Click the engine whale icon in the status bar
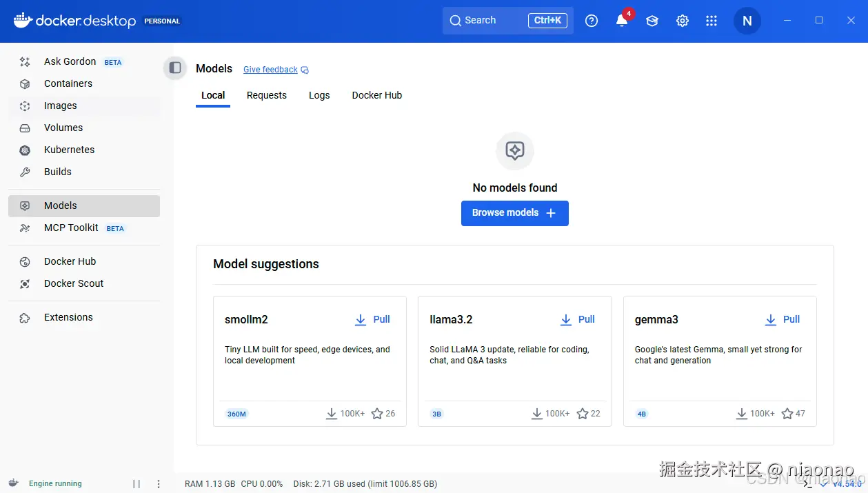The height and width of the screenshot is (493, 868). (14, 483)
